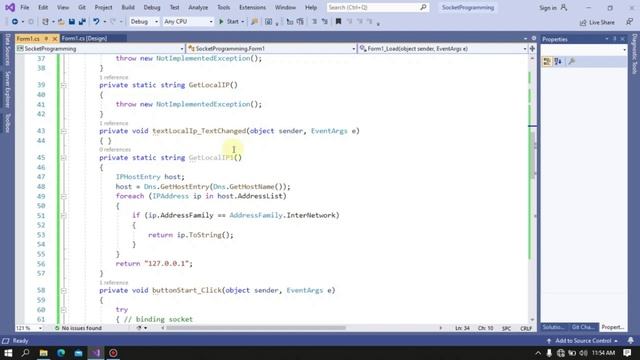Collapse the if block at line 51
The height and width of the screenshot is (360, 640).
tap(63, 216)
